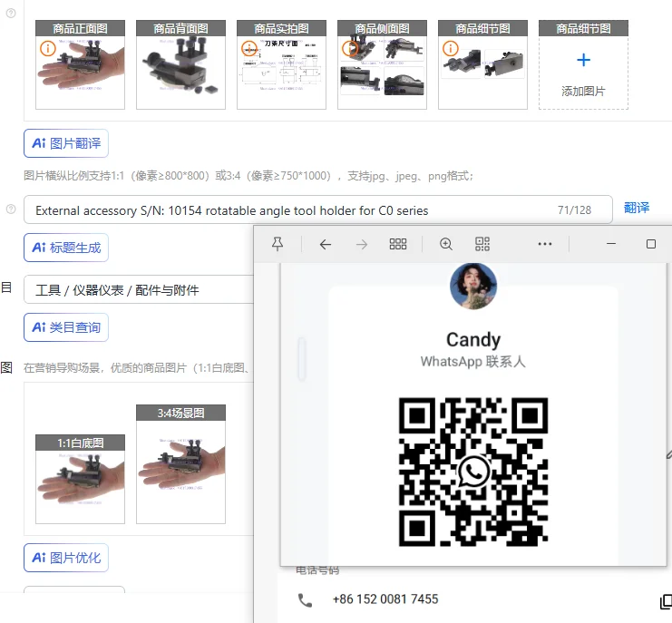Select the 商品背面图 thumbnail
672x623 pixels.
click(180, 64)
